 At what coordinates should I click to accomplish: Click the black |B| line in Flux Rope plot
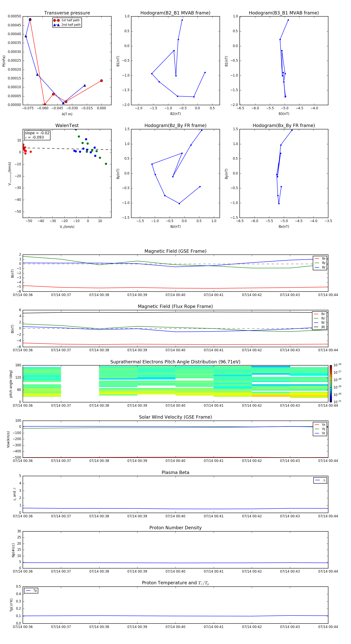(x=175, y=312)
